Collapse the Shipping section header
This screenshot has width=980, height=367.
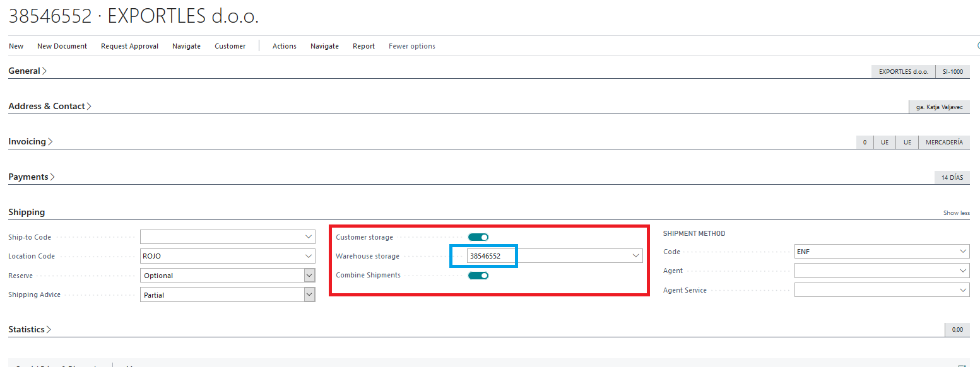(x=27, y=213)
